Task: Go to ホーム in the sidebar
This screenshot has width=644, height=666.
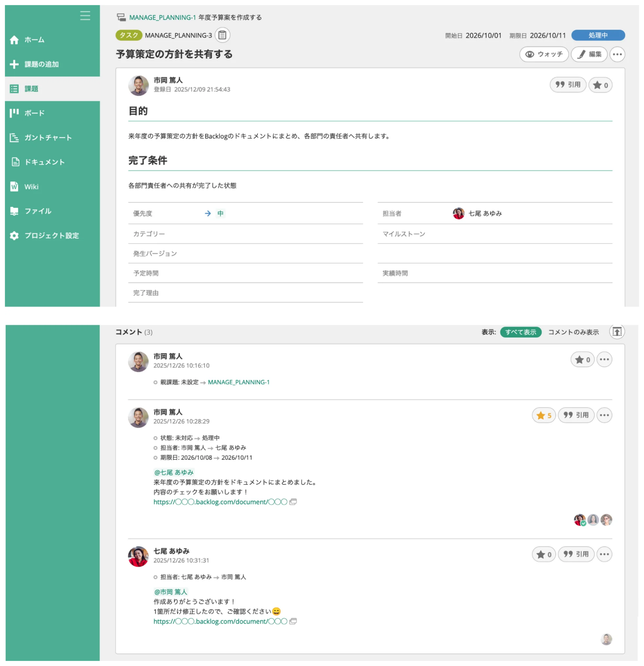Action: tap(52, 40)
